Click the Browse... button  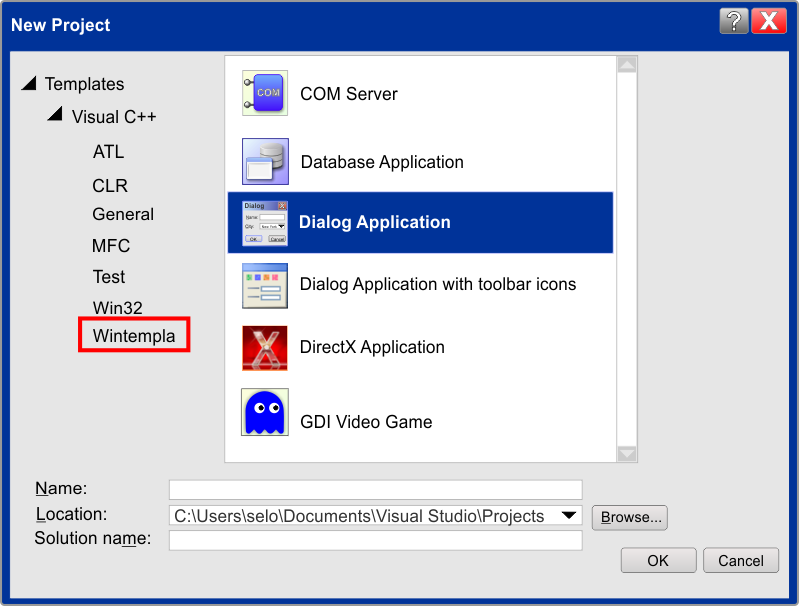point(629,517)
